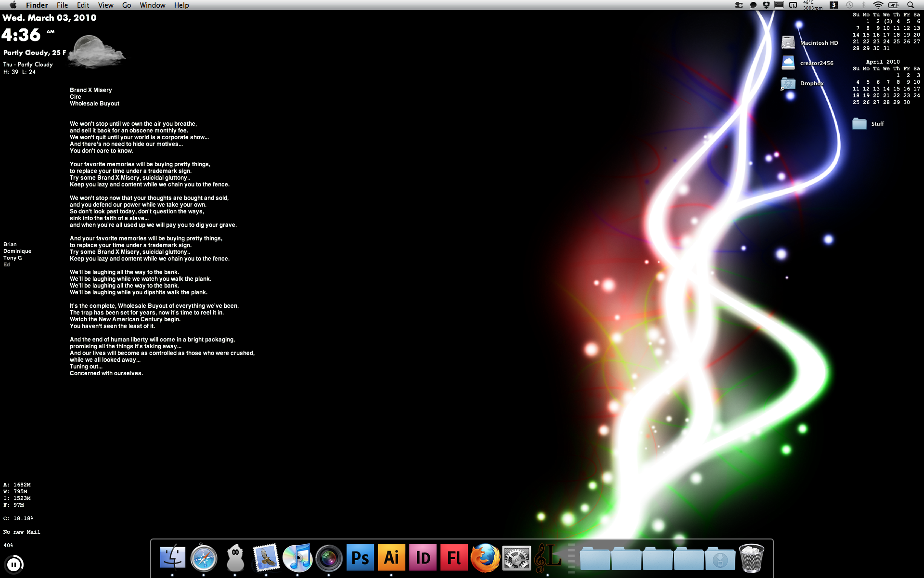Viewport: 924px width, 578px height.
Task: Open the Window menu
Action: point(152,5)
